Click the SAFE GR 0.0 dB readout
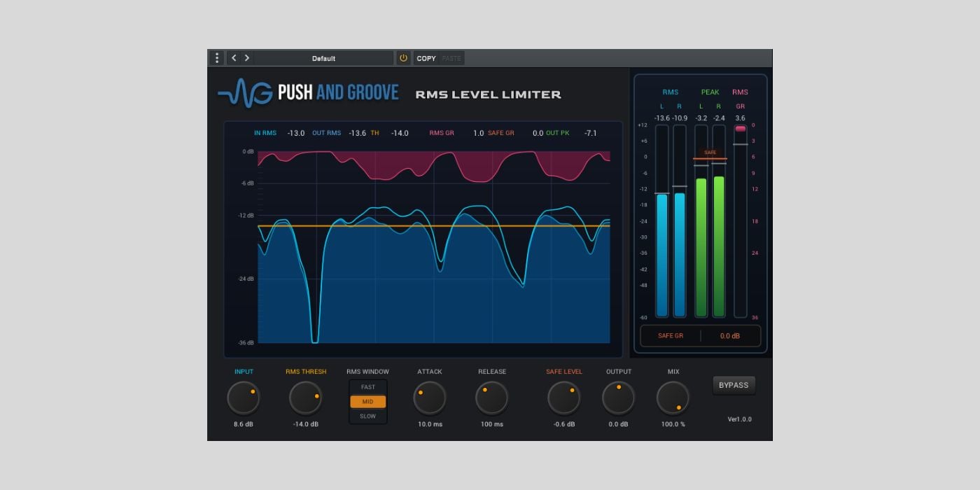 coord(701,336)
